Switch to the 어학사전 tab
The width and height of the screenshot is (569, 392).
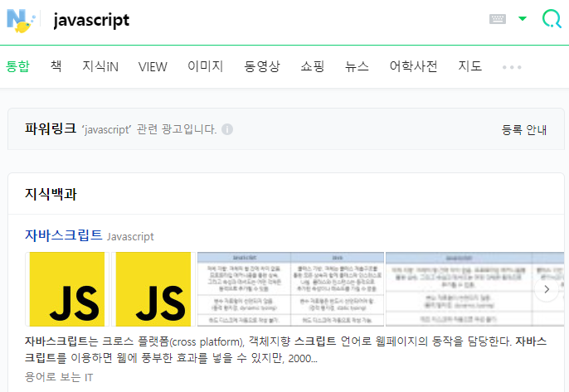coord(413,66)
